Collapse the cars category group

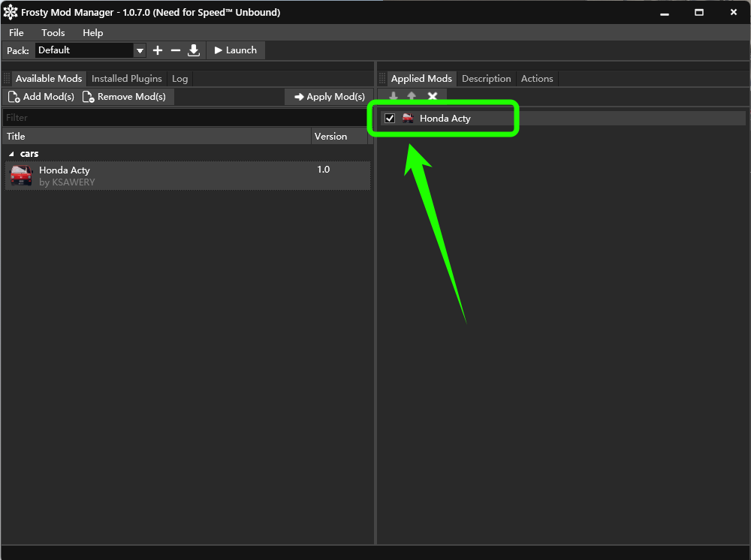point(11,154)
